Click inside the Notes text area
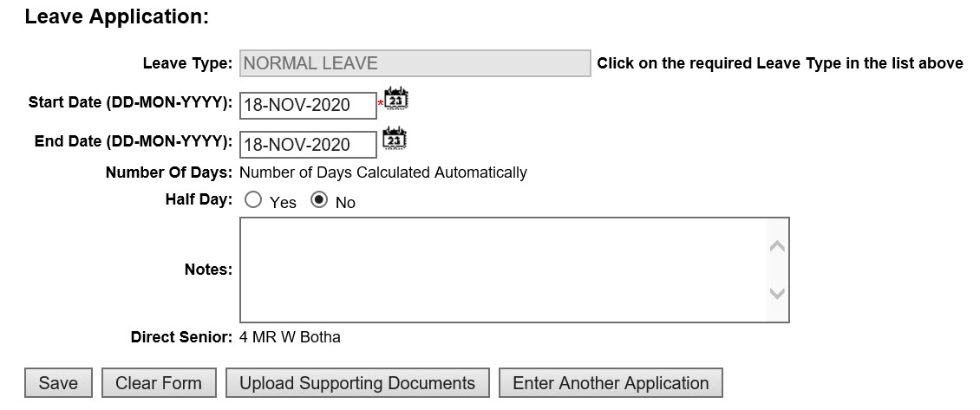Screen dimensions: 980x410 (503, 270)
